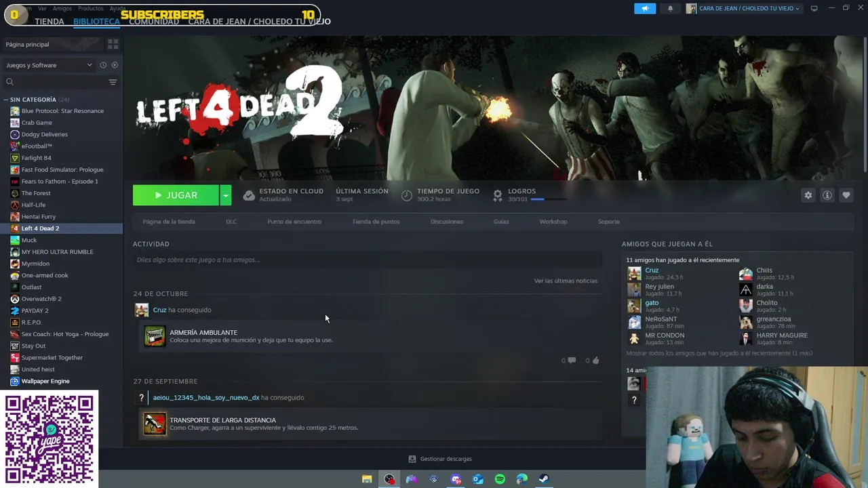Show only ready-to-play games icon

[115, 65]
